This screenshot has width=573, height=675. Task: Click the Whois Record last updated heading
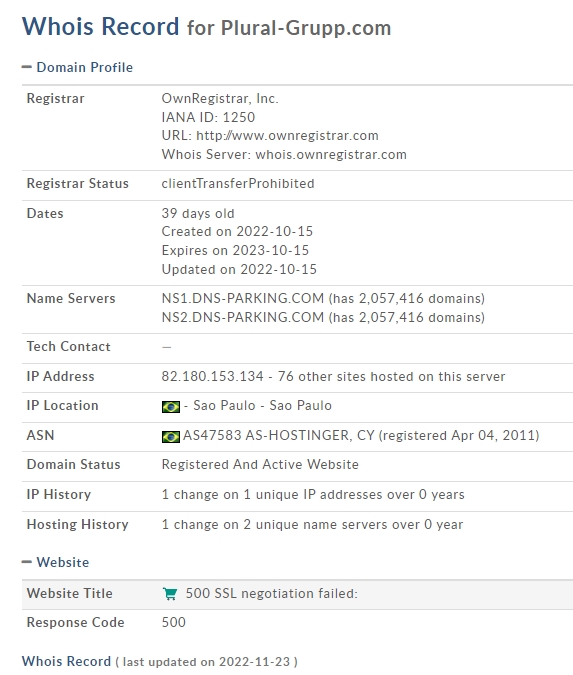(159, 661)
